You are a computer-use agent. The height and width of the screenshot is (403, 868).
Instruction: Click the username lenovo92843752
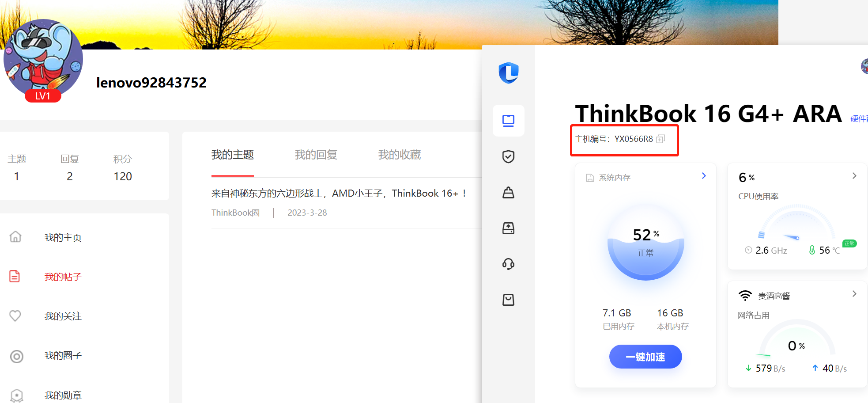click(x=151, y=83)
